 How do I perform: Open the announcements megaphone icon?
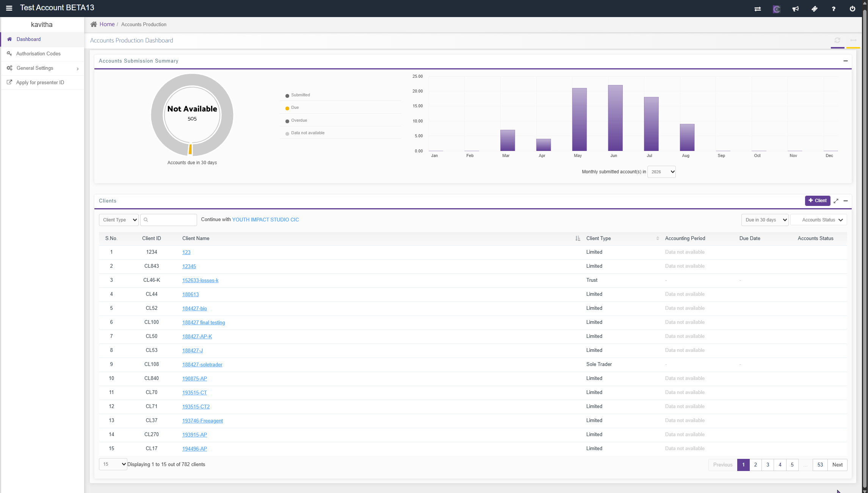(x=796, y=9)
